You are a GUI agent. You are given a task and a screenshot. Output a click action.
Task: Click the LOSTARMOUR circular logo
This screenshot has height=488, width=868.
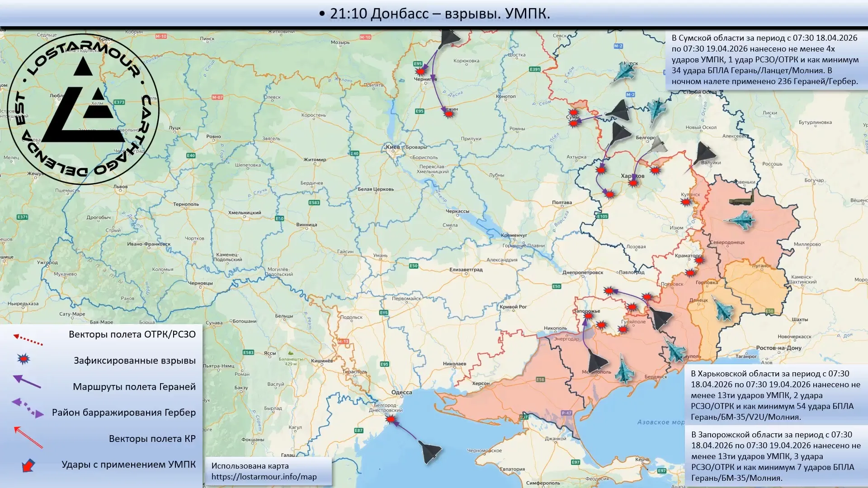point(83,109)
